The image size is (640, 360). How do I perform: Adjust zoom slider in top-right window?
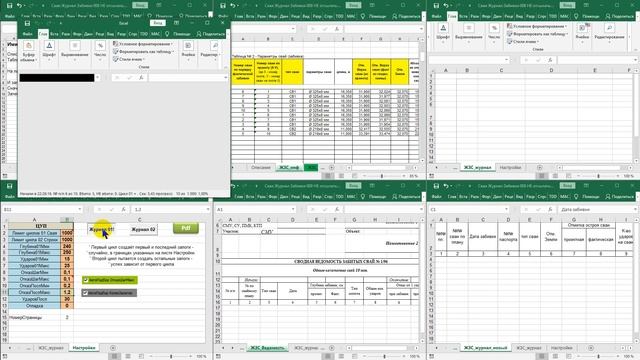(598, 176)
